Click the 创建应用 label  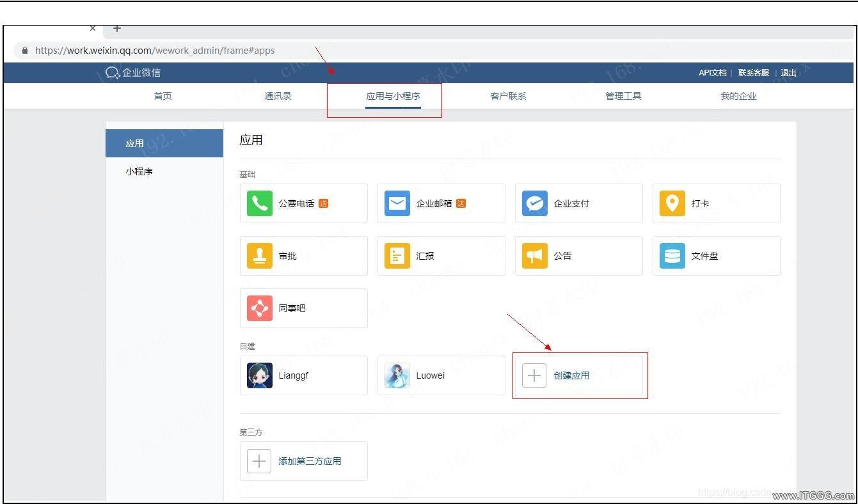click(571, 375)
